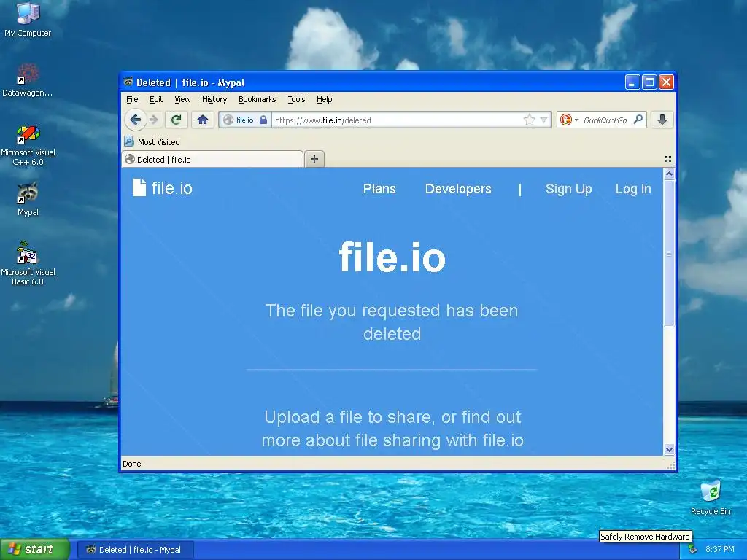Click the vertical scrollbar thumb

point(669,253)
